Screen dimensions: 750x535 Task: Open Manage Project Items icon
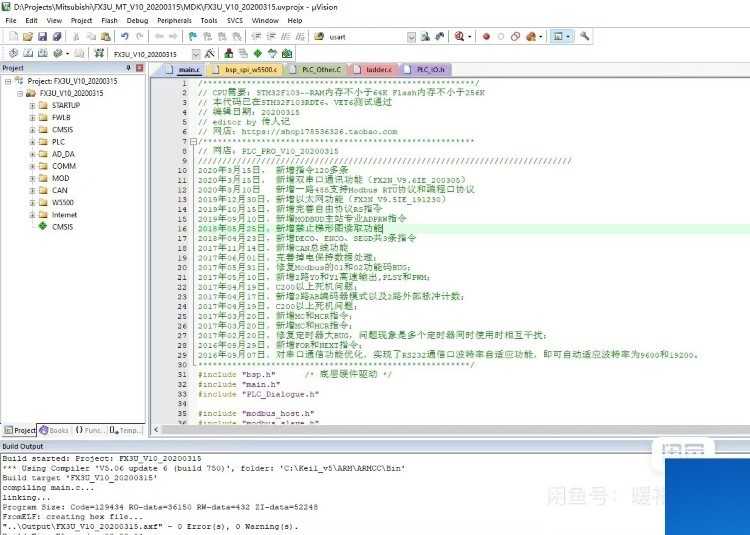coord(229,54)
